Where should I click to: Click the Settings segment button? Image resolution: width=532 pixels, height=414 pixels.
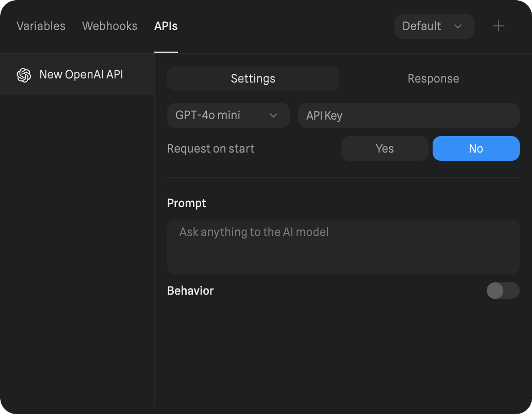(x=253, y=79)
